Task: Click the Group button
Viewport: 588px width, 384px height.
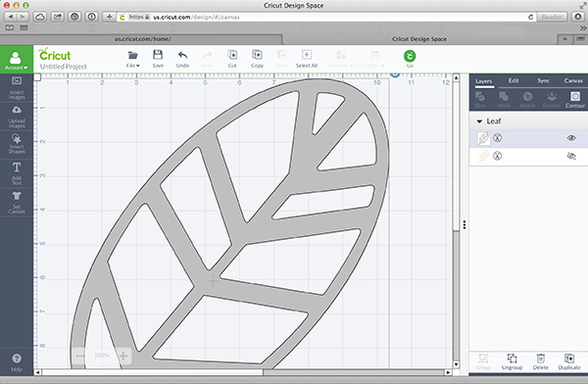Action: click(x=483, y=361)
